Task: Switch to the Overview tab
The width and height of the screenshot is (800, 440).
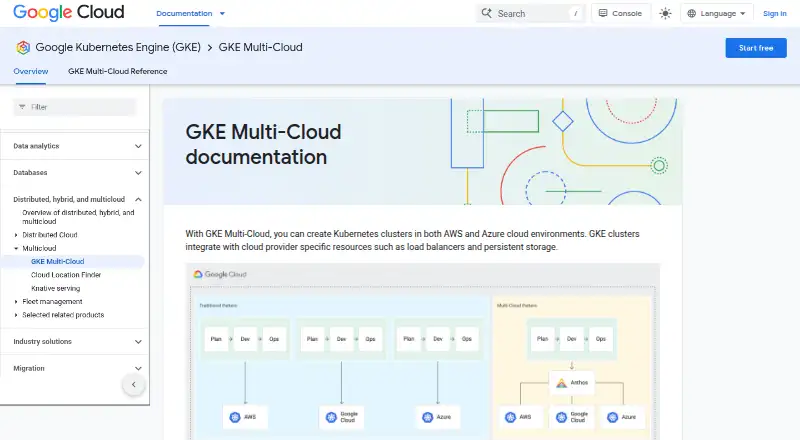Action: coord(31,71)
